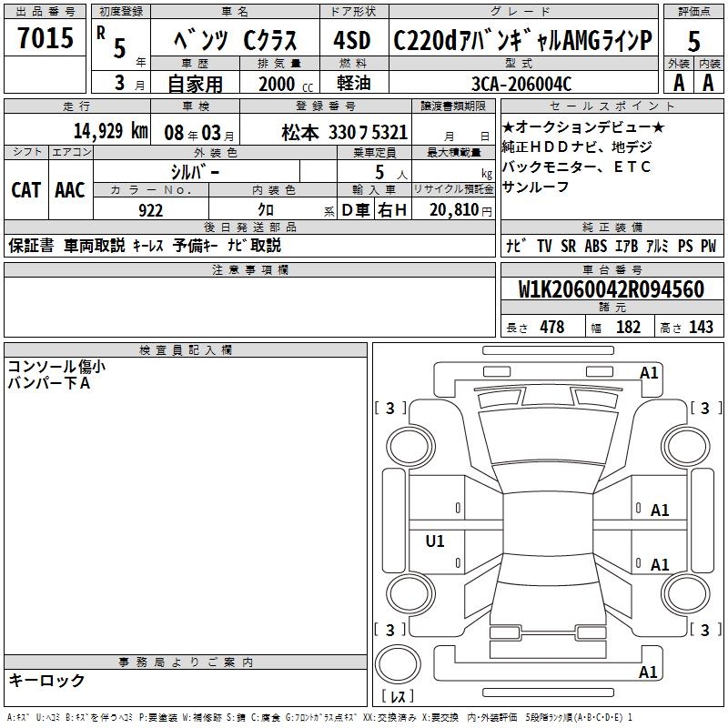Select ナビ取説 in later-shipped parts
The image size is (728, 728).
pyautogui.click(x=254, y=245)
